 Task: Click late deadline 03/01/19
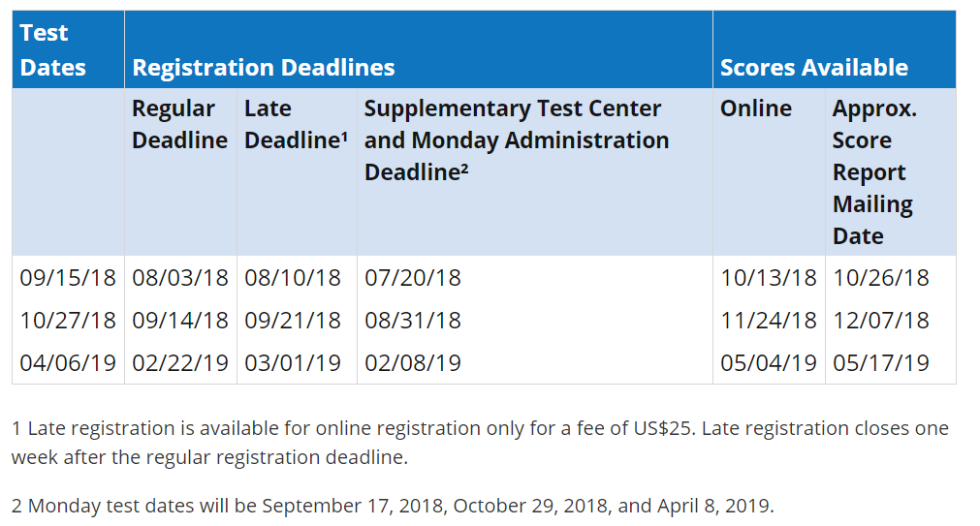[x=293, y=363]
